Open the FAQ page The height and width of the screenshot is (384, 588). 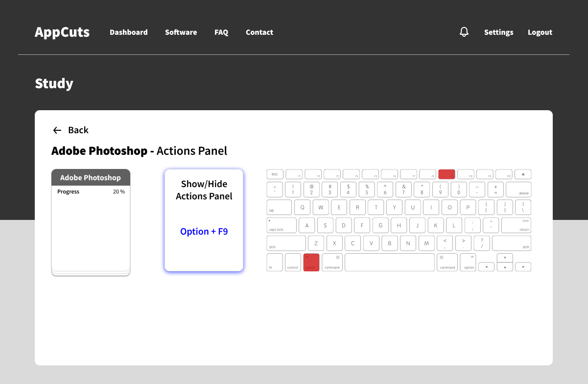click(221, 32)
